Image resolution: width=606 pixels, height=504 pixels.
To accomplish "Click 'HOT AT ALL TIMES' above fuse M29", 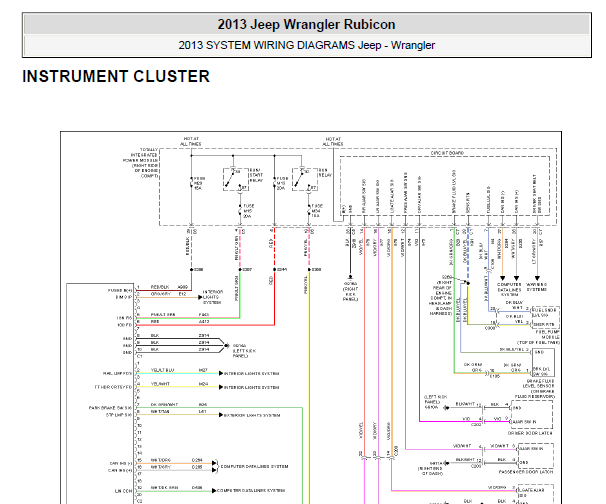I will pyautogui.click(x=191, y=141).
